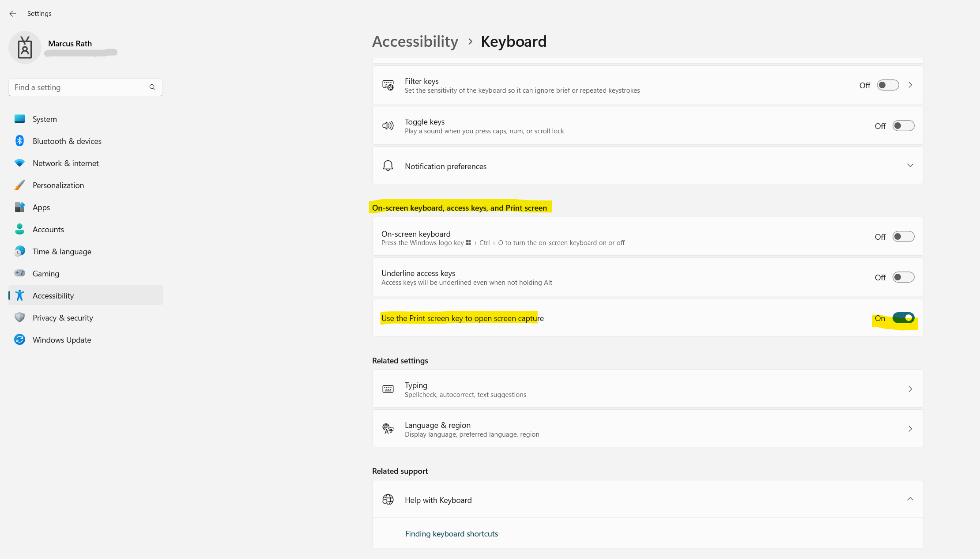Open Filter keys details chevron
980x559 pixels.
coord(910,85)
